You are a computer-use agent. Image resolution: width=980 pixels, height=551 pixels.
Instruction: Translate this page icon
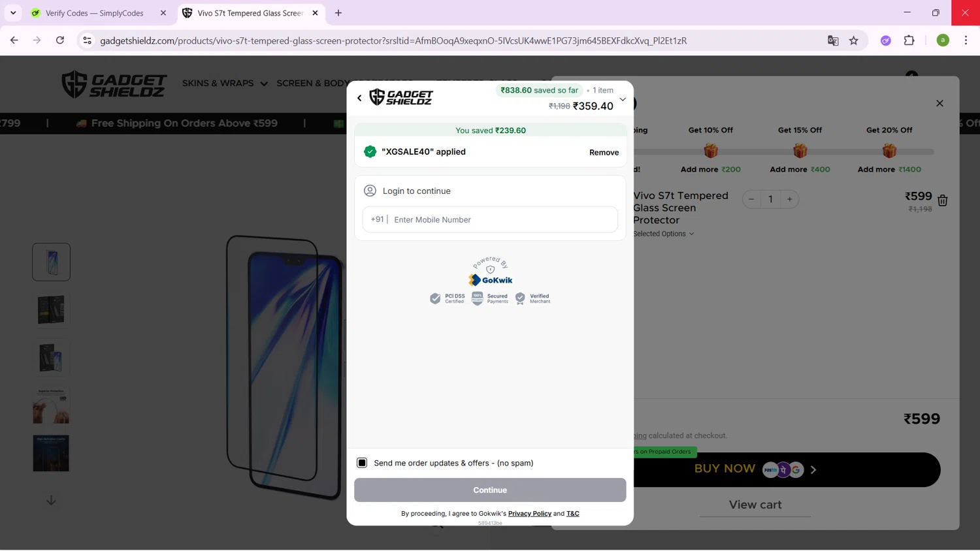[833, 40]
